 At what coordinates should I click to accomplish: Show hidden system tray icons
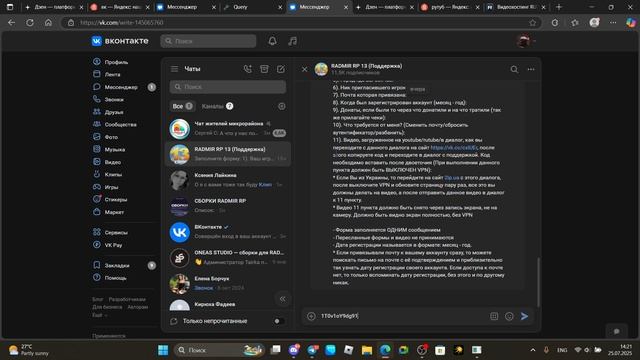tap(533, 350)
